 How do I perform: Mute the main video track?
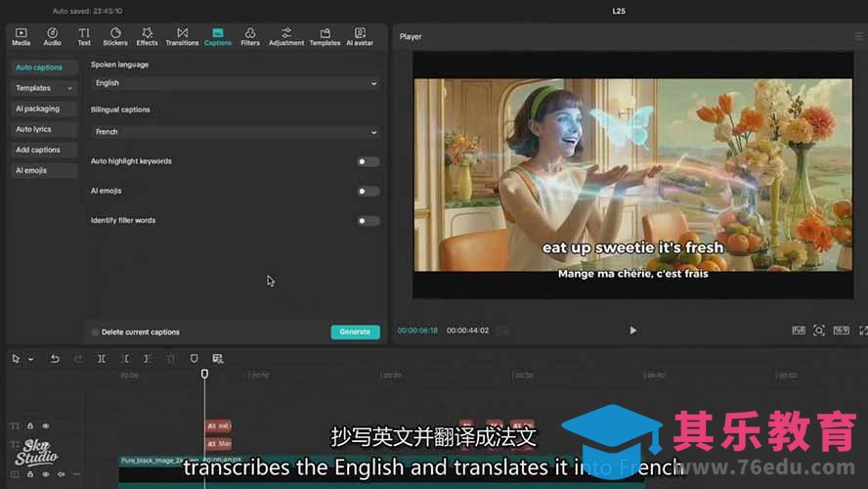61,474
